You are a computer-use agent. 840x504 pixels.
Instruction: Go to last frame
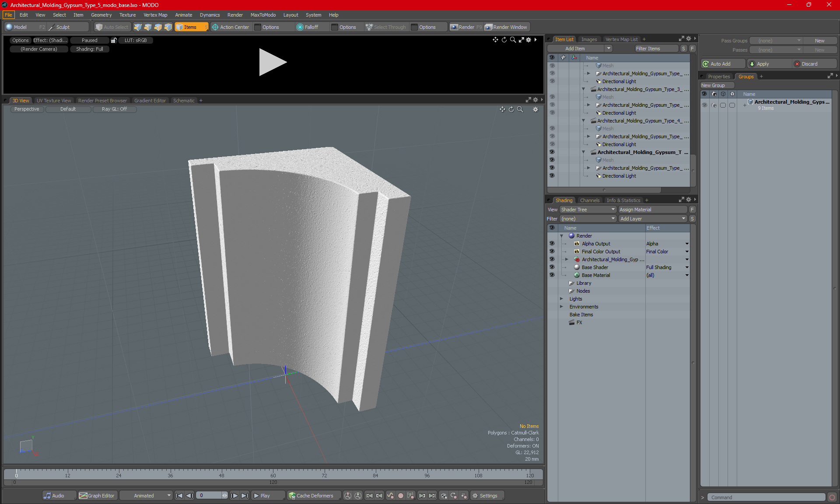point(245,496)
